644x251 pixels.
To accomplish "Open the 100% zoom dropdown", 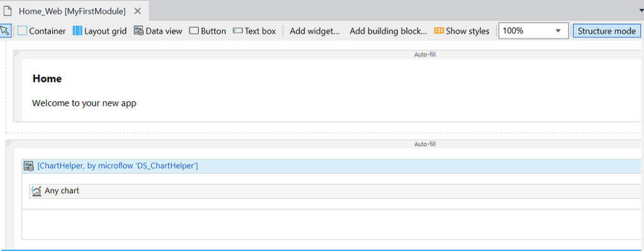I will coord(533,31).
